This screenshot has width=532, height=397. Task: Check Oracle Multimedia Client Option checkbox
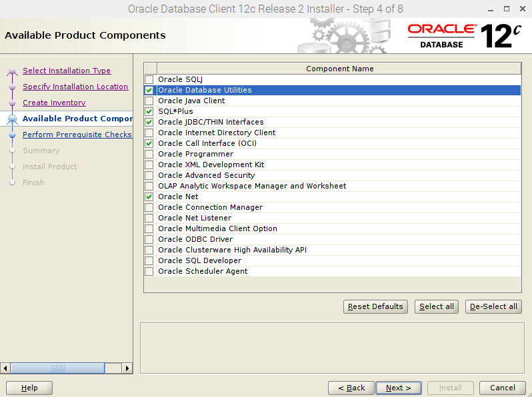[149, 229]
